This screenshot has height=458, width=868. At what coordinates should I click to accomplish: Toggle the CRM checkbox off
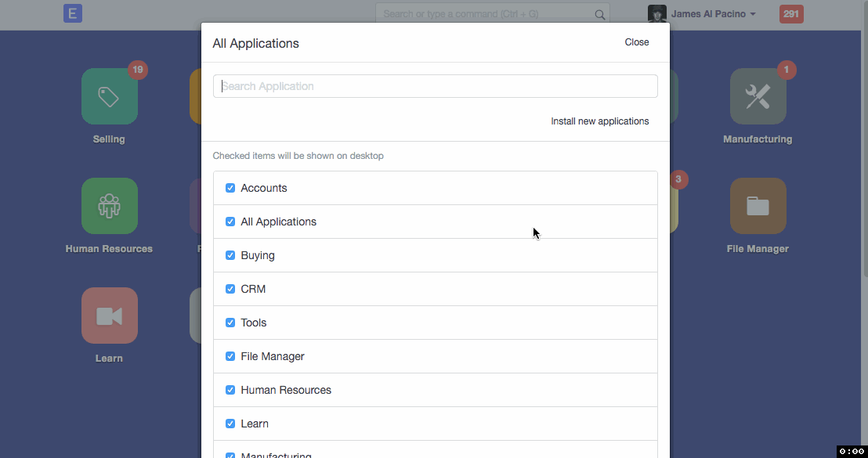point(230,289)
